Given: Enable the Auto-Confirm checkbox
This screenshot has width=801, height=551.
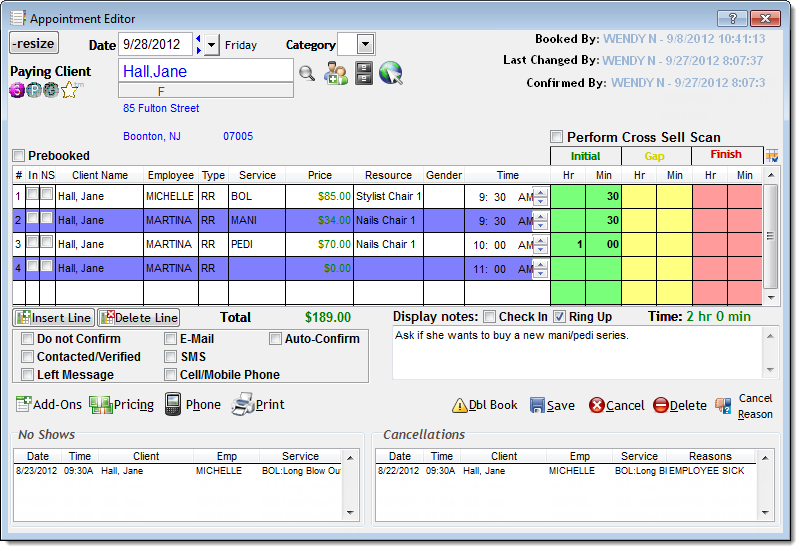Looking at the screenshot, I should (x=275, y=339).
